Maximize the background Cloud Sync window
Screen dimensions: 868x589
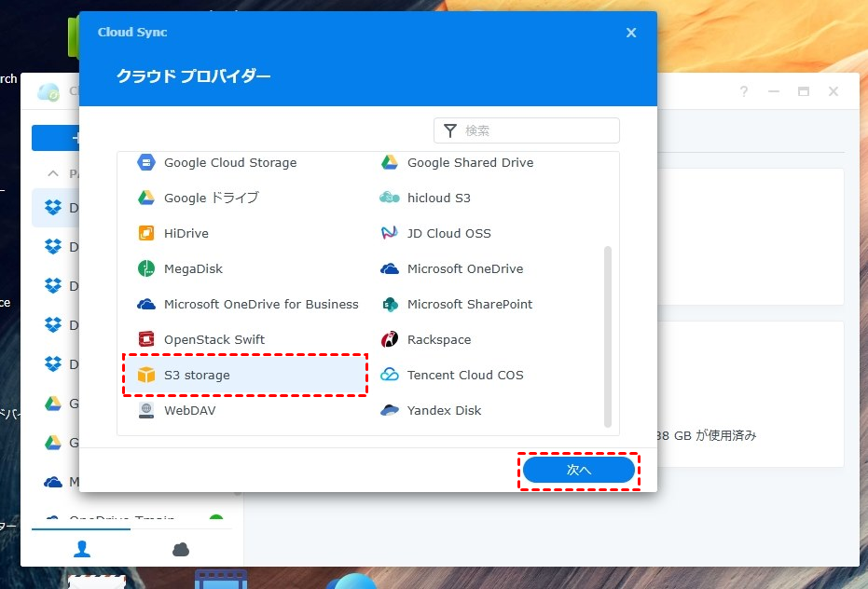pyautogui.click(x=804, y=91)
